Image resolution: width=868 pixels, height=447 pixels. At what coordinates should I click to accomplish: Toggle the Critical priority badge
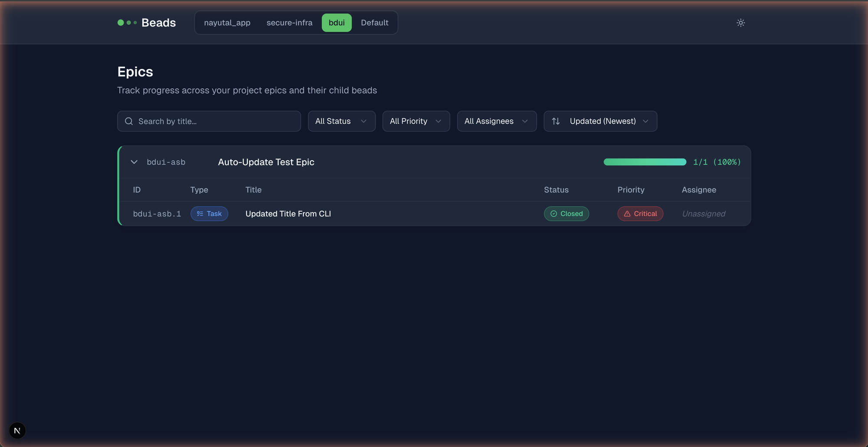[640, 213]
